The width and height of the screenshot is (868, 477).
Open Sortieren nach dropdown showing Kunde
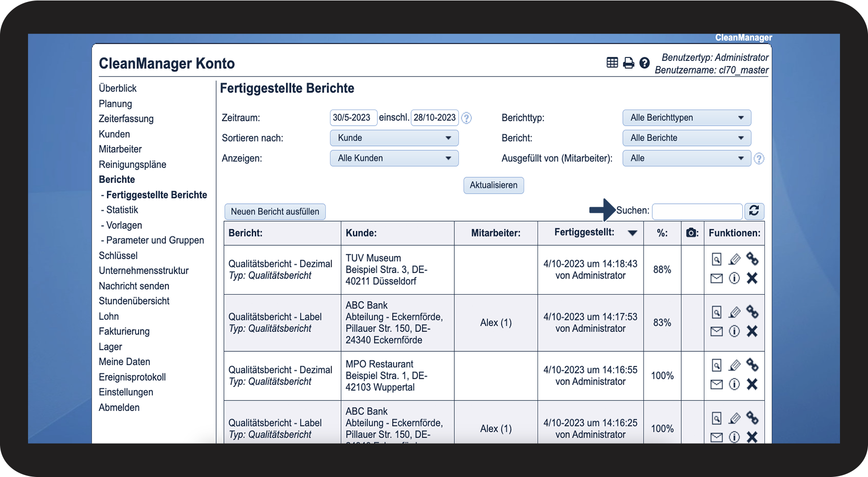tap(394, 138)
